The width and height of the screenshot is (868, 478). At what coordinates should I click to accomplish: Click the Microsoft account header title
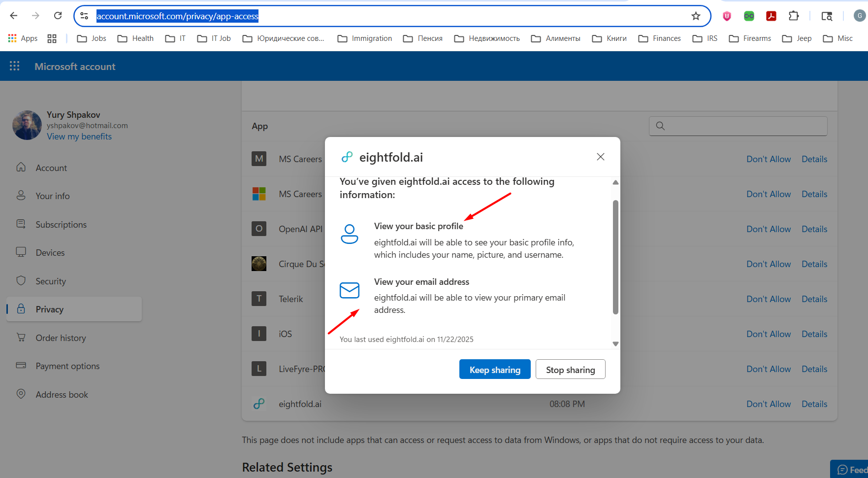point(75,67)
